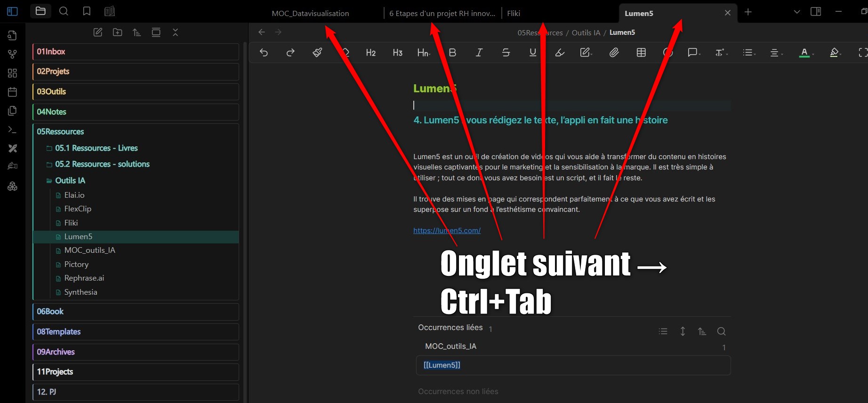The height and width of the screenshot is (403, 868).
Task: Attach a file with paperclip icon
Action: click(614, 52)
